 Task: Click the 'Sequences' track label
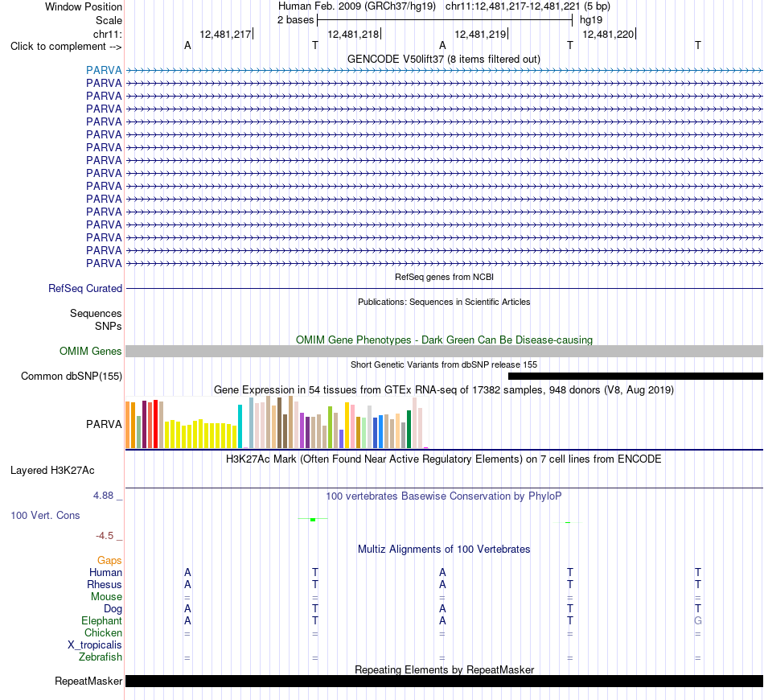[96, 314]
